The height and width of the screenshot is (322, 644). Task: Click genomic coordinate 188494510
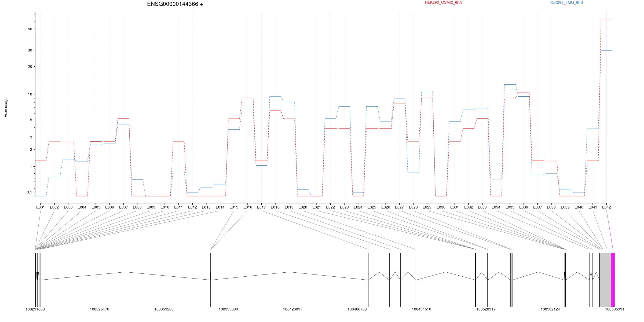(x=422, y=309)
